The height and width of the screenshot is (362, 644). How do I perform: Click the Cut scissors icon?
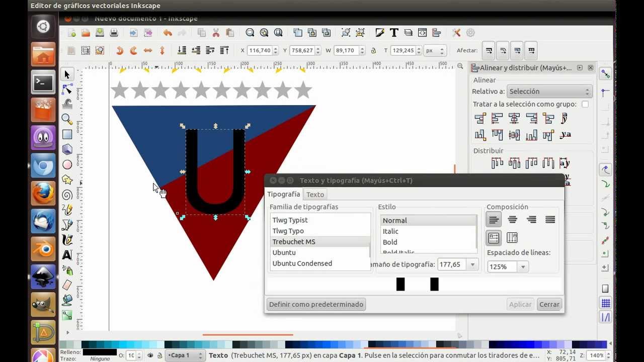tap(216, 33)
